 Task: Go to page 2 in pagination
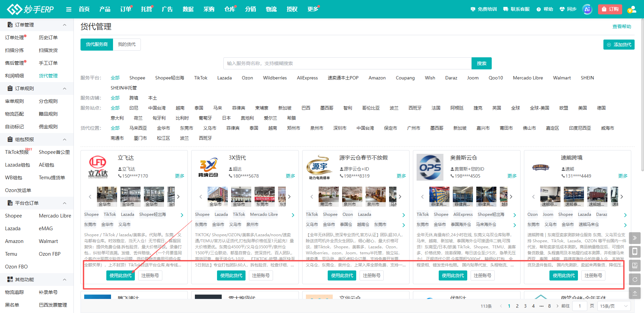(517, 306)
